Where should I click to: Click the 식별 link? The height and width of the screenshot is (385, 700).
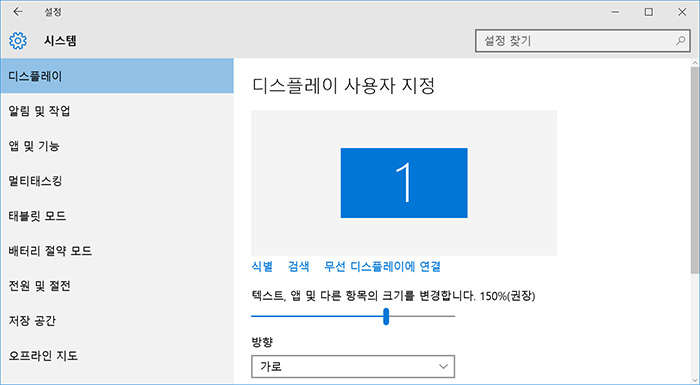pyautogui.click(x=262, y=267)
